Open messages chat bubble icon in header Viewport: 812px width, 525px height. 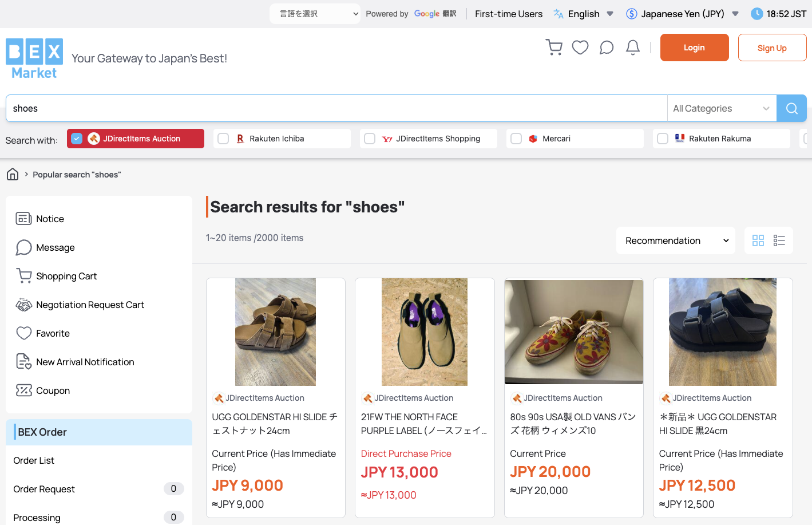(607, 48)
